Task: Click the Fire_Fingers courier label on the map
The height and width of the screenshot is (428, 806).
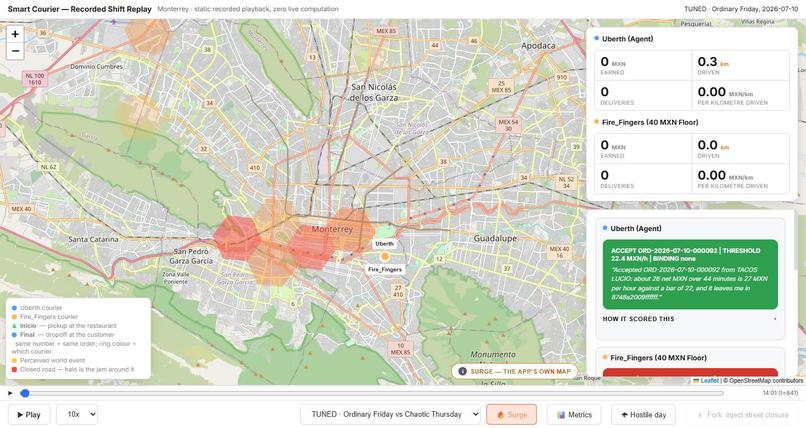Action: pos(385,269)
